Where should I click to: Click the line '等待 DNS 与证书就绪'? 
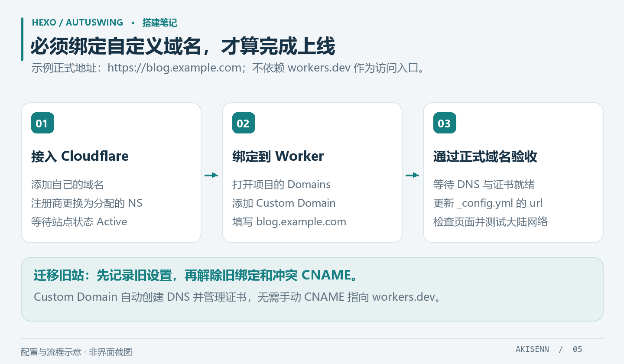point(484,185)
